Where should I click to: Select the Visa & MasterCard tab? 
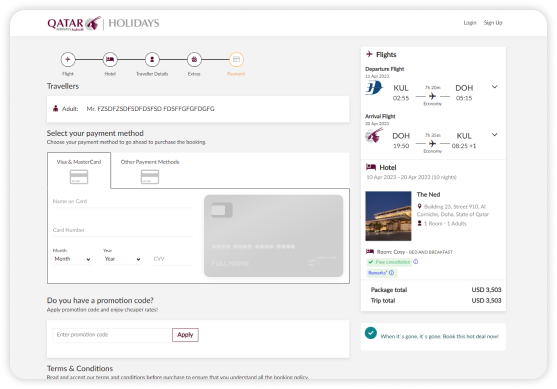[x=79, y=170]
